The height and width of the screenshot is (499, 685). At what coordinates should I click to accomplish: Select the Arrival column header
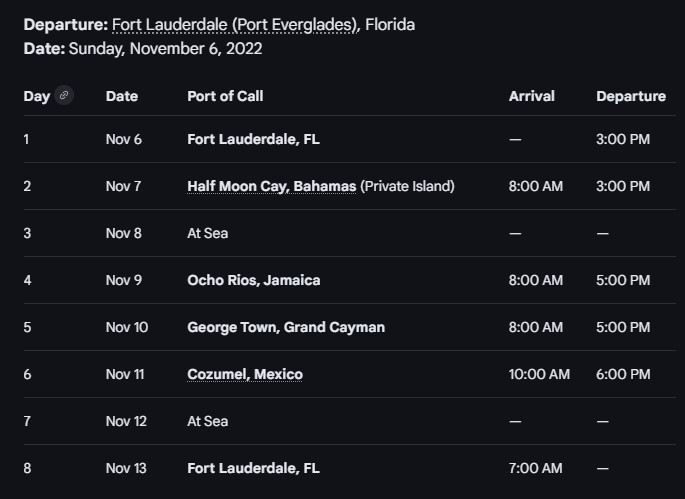(531, 96)
